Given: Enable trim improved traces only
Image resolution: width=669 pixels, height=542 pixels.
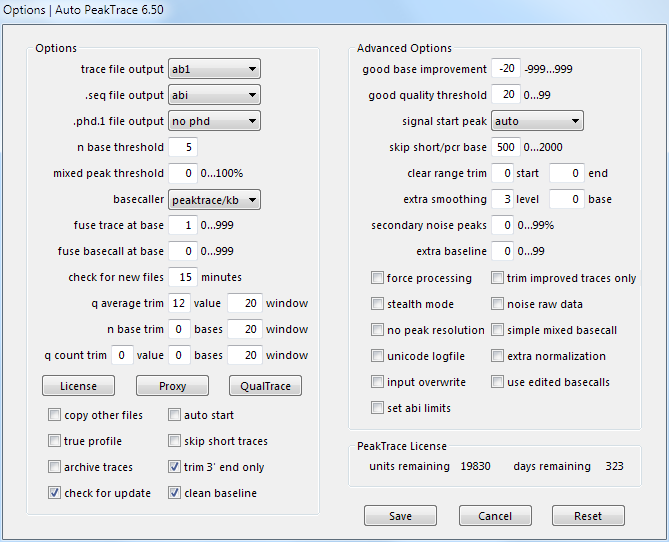Looking at the screenshot, I should click(497, 278).
